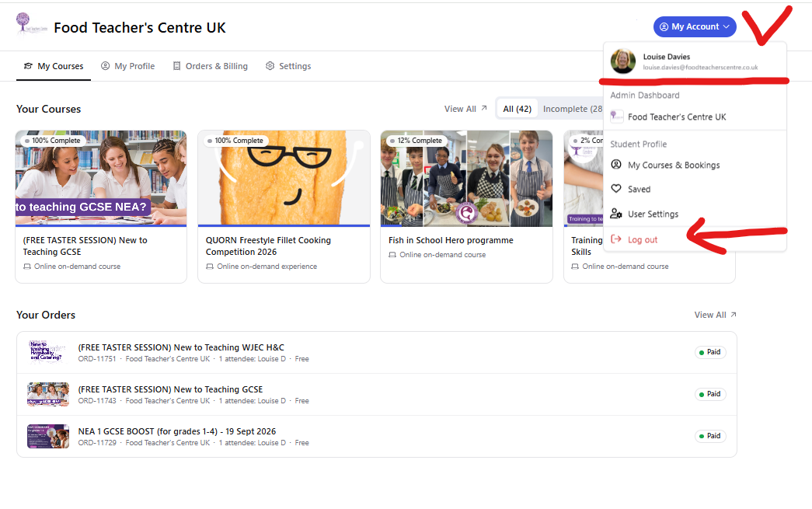This screenshot has height=509, width=812.
Task: Click Paid badge on order ORD-11743
Action: click(x=710, y=394)
